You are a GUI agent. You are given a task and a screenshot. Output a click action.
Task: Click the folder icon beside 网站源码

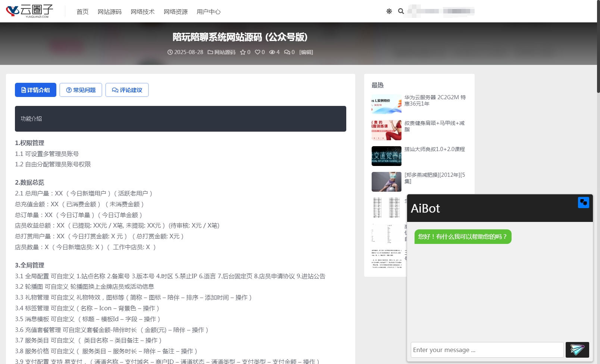coord(210,52)
